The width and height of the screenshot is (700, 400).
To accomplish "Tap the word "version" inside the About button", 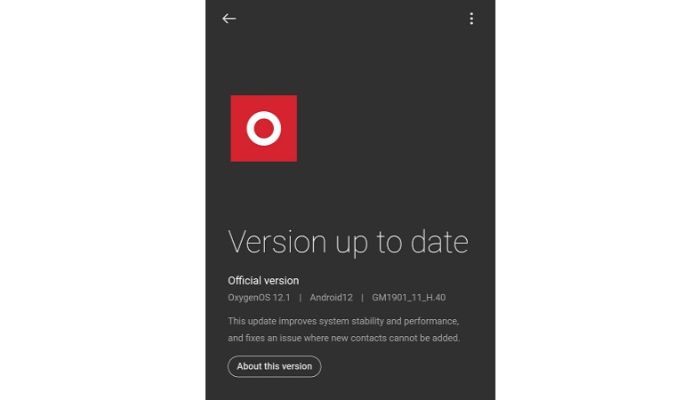I will click(297, 366).
